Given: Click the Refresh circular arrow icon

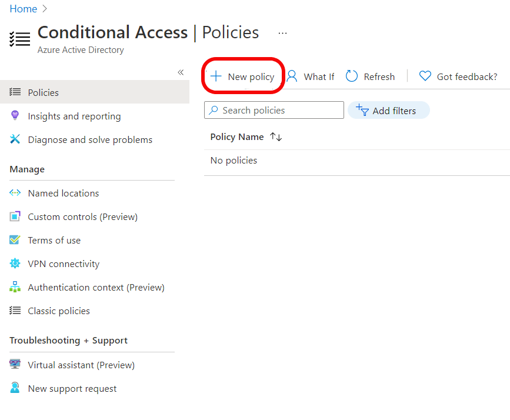Looking at the screenshot, I should point(352,76).
